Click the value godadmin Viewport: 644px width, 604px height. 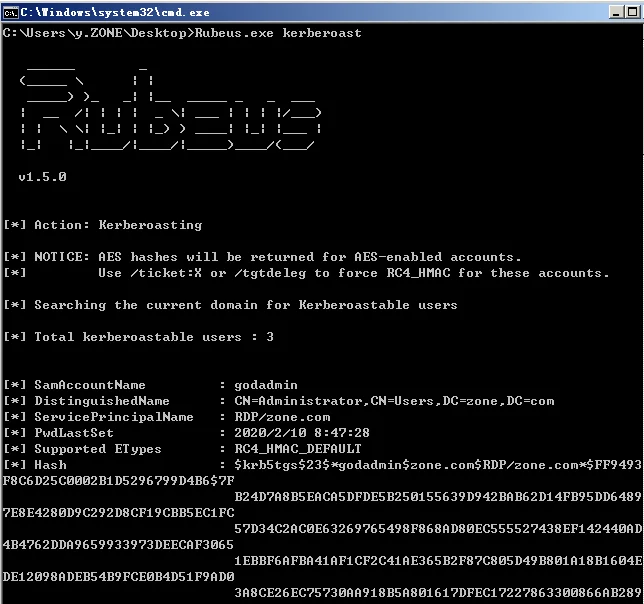point(266,385)
